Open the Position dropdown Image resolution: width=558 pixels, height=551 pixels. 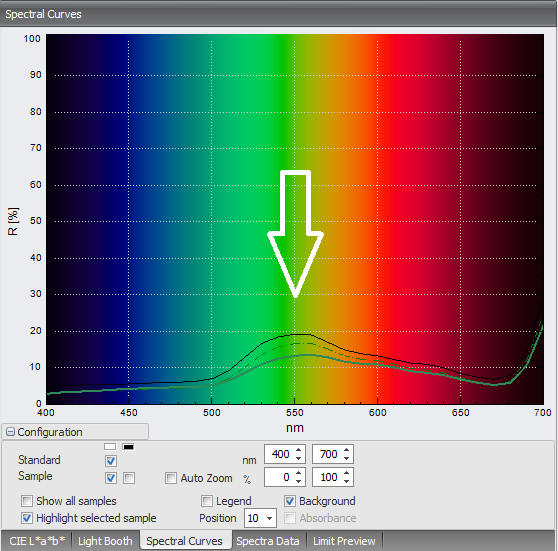click(x=269, y=518)
